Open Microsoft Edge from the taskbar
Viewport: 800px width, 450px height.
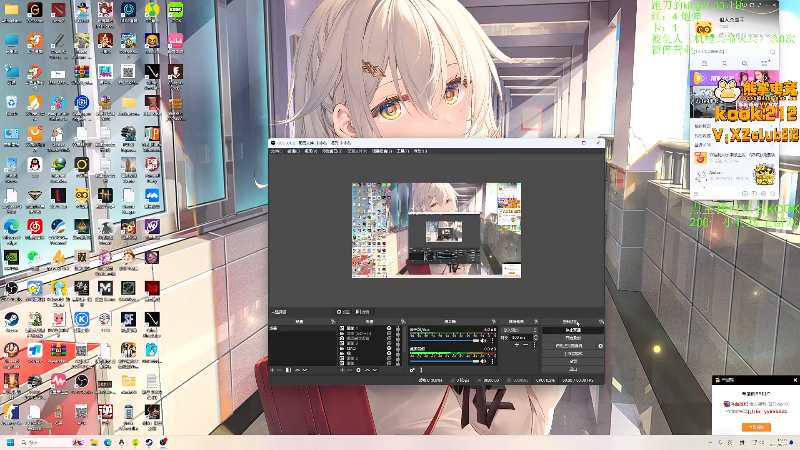tap(108, 442)
